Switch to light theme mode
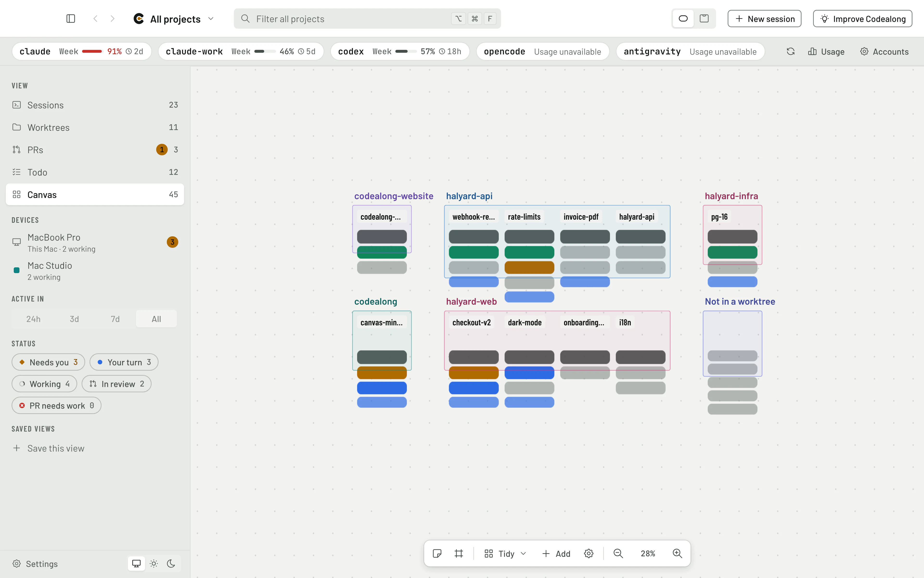 [154, 564]
